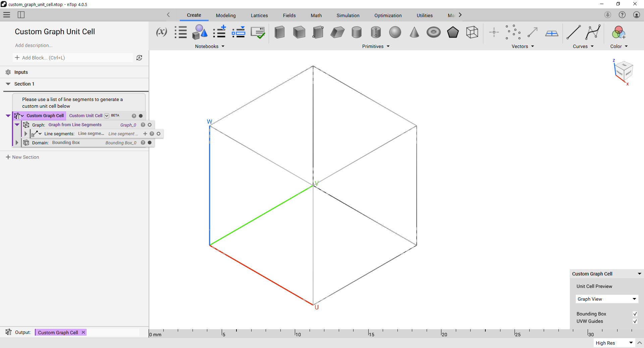This screenshot has height=348, width=644.
Task: Select the Cone primitive icon
Action: point(414,32)
